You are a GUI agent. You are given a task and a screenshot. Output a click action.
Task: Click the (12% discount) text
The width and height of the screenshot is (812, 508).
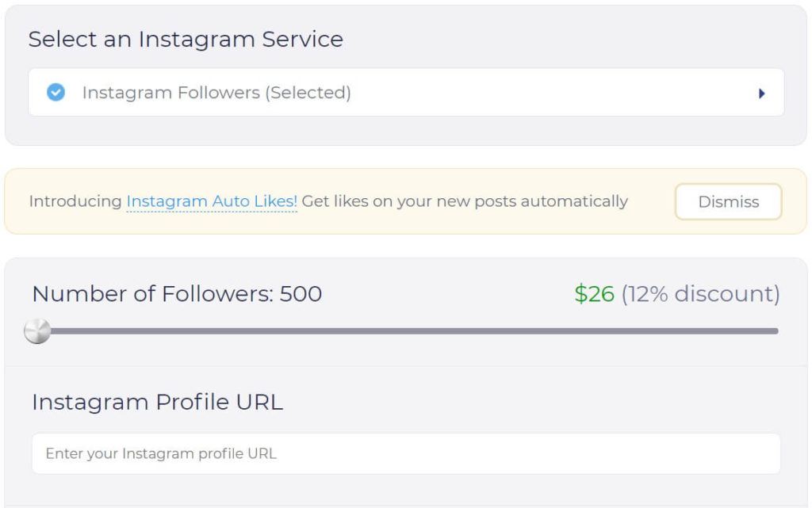[x=701, y=294]
